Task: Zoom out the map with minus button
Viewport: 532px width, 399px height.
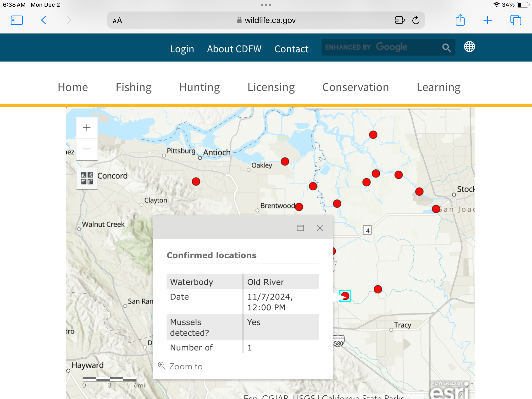Action: (87, 149)
